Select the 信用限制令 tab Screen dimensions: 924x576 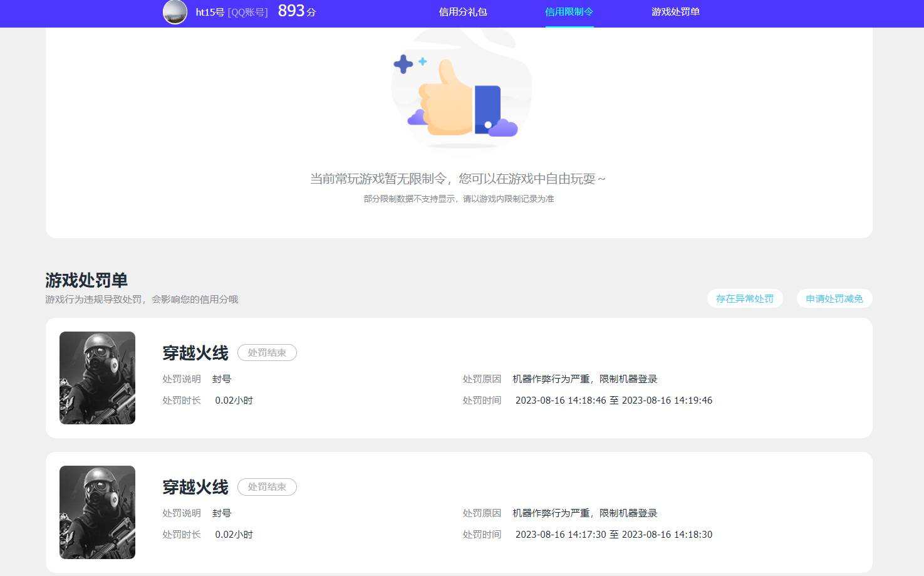(569, 12)
